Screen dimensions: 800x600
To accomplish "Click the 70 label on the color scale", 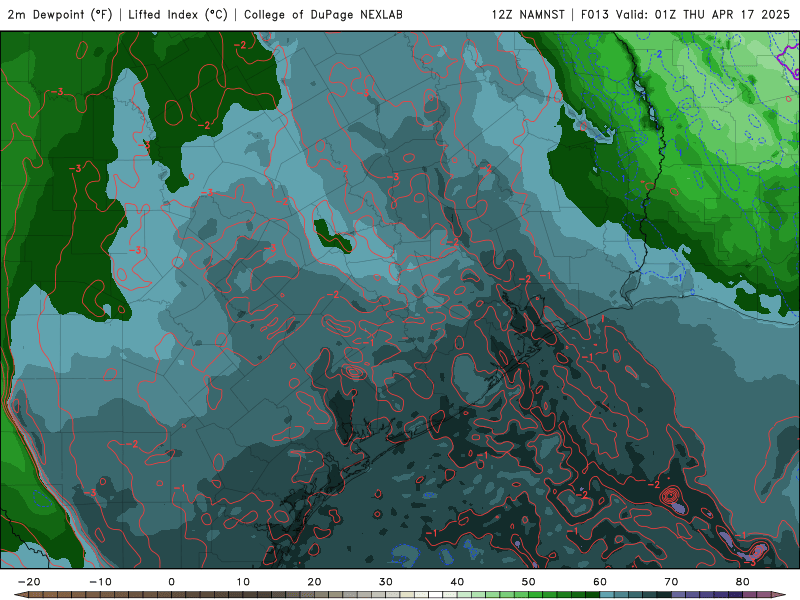I will coord(671,582).
